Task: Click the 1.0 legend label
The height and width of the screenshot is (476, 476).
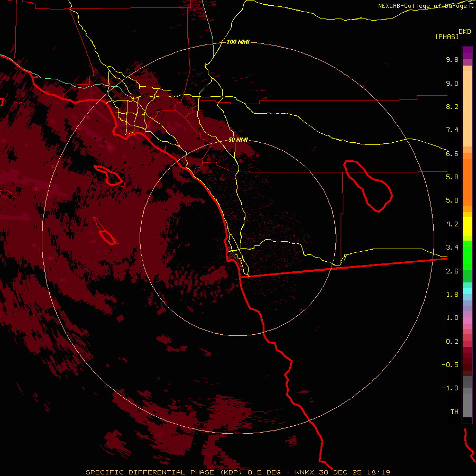Action: click(x=452, y=318)
